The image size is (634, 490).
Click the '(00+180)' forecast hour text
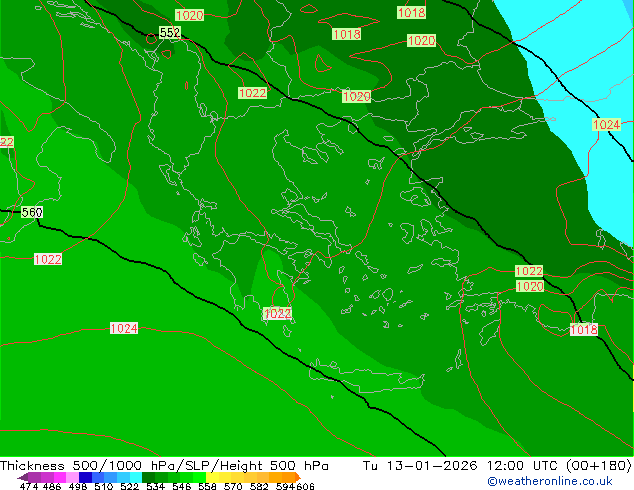[x=598, y=466]
